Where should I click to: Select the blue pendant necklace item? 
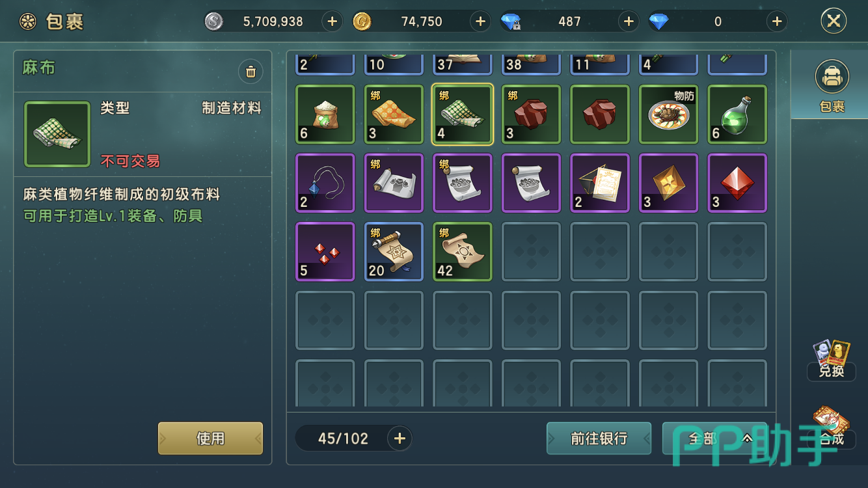pos(325,183)
